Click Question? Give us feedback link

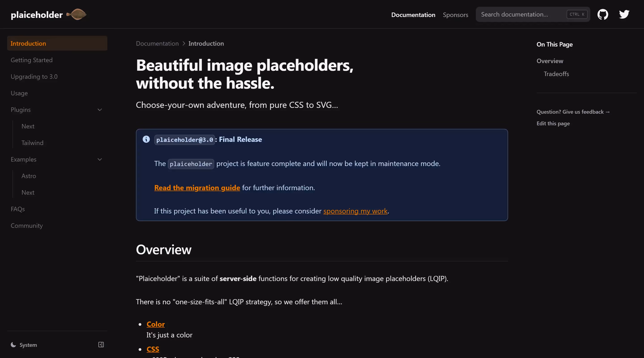(573, 112)
